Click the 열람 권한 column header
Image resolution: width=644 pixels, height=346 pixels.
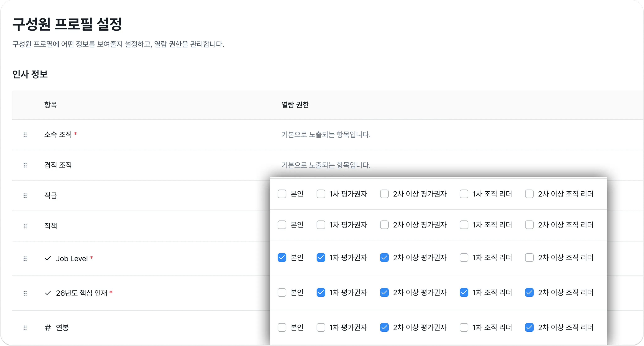tap(295, 105)
